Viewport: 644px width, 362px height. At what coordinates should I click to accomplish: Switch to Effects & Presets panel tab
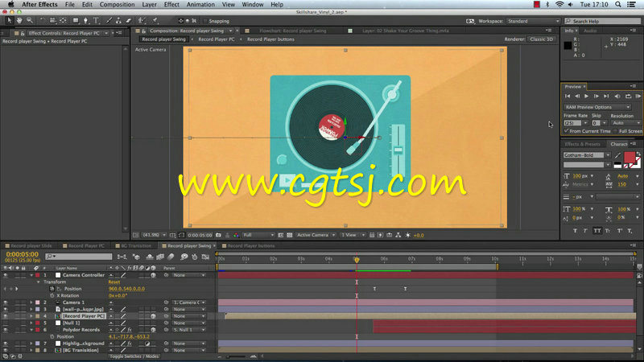tap(582, 144)
